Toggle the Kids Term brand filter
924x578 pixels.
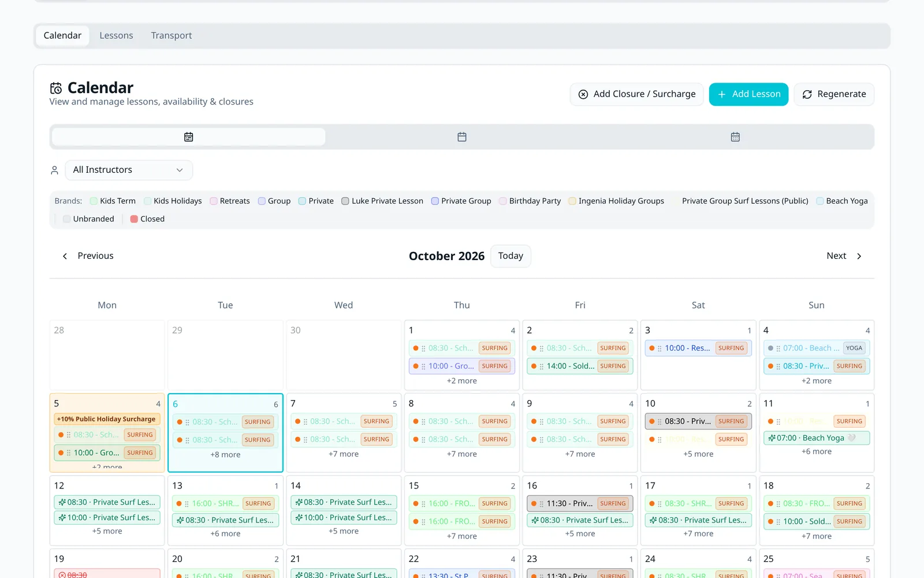113,201
